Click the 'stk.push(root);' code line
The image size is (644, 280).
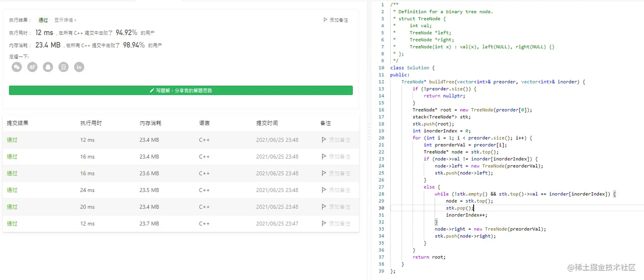pyautogui.click(x=433, y=124)
